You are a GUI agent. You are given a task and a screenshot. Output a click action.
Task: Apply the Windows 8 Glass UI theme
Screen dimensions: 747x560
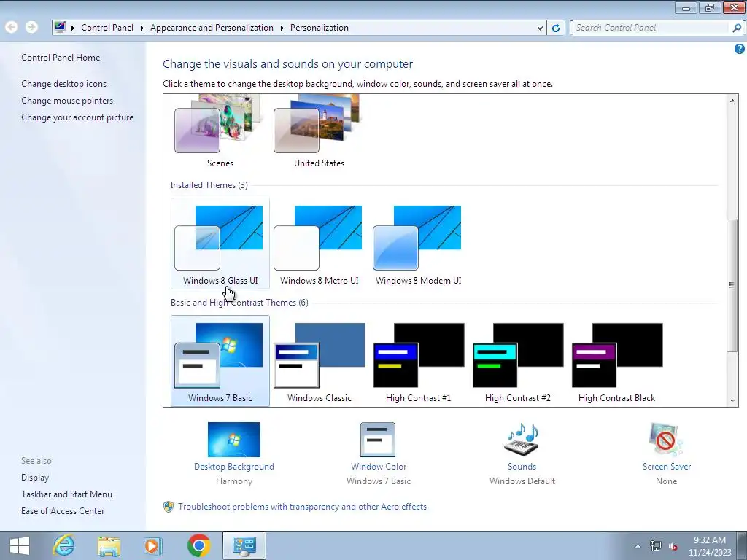click(220, 244)
